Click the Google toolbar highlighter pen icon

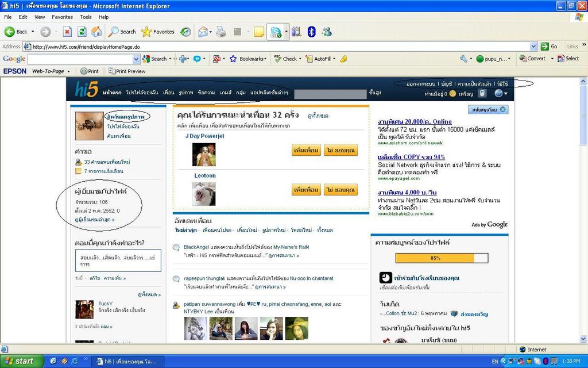[x=343, y=59]
